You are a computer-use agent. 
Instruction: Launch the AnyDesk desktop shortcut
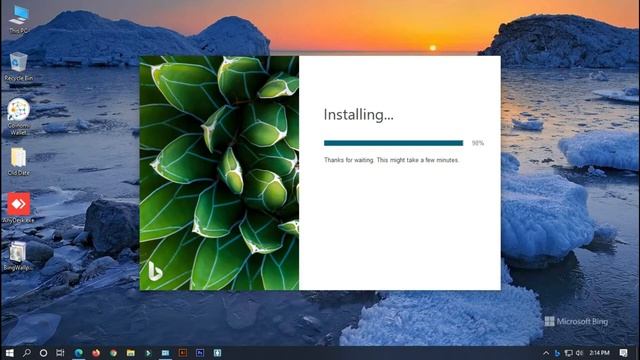18,208
